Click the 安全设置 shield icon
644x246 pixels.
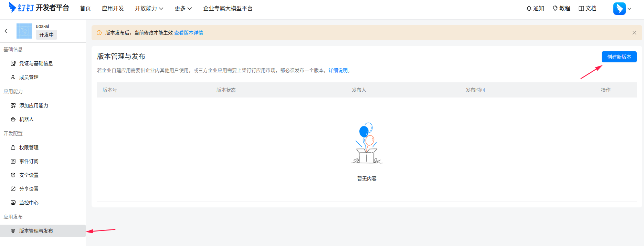pyautogui.click(x=13, y=175)
